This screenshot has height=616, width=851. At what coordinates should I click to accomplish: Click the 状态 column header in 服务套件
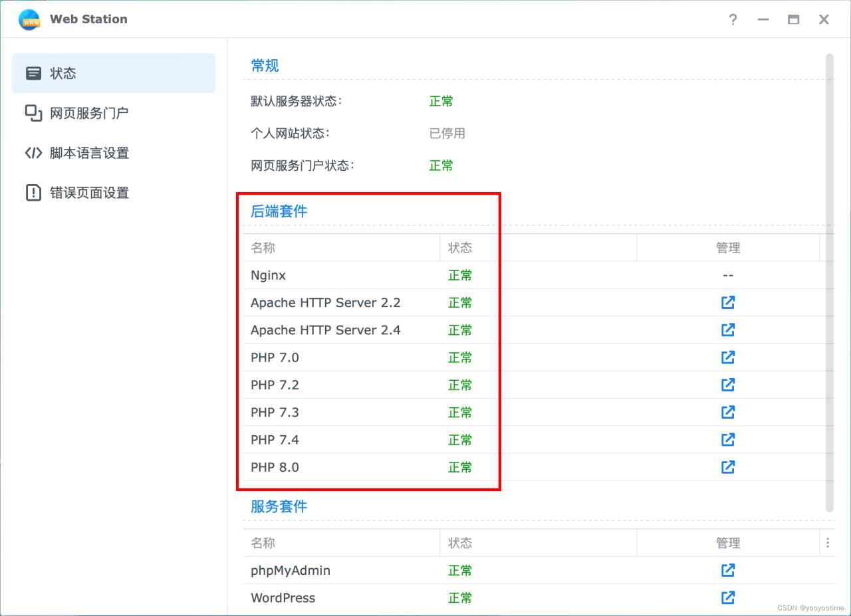pos(460,543)
